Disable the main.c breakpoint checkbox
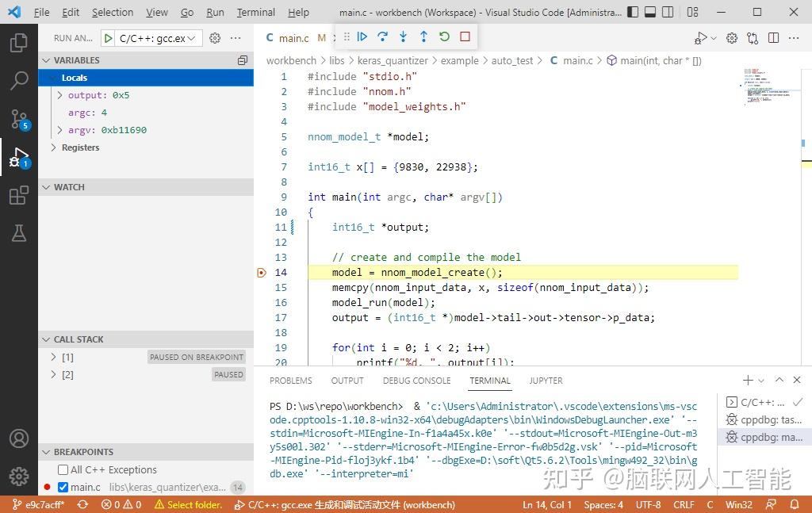Image resolution: width=812 pixels, height=513 pixels. click(x=61, y=487)
